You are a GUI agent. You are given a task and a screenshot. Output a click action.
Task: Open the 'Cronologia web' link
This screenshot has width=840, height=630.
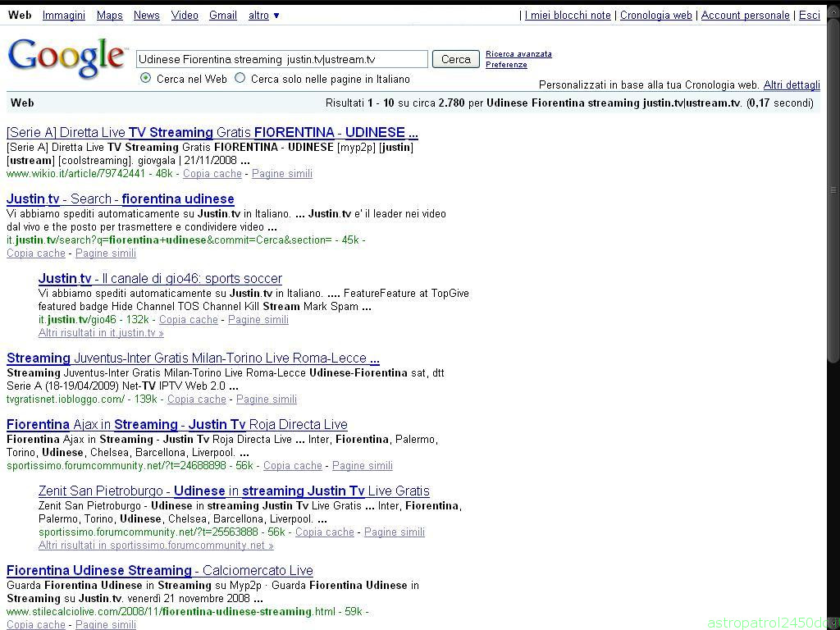(x=656, y=16)
